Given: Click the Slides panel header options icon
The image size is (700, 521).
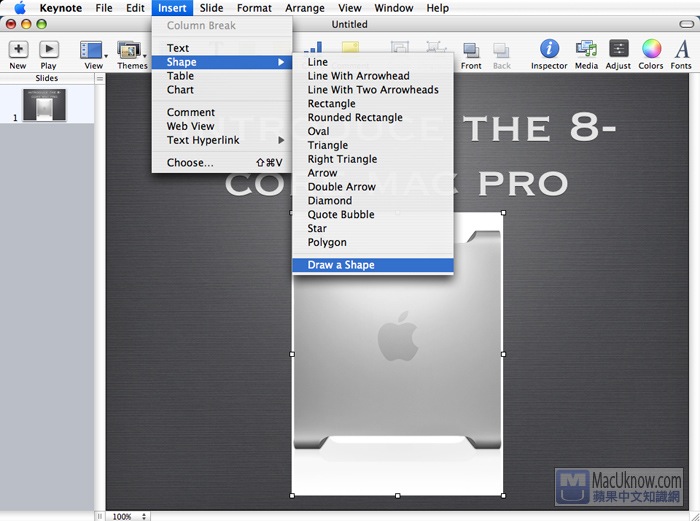Looking at the screenshot, I should [100, 79].
